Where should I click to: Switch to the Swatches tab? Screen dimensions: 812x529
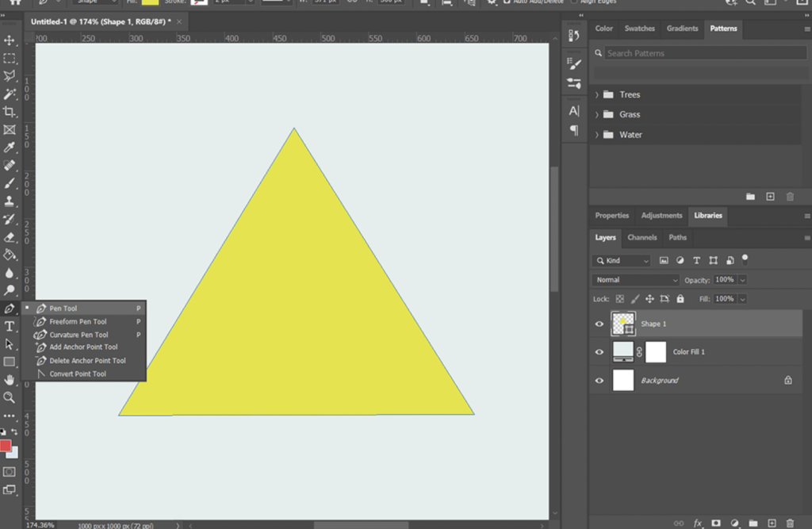point(639,29)
